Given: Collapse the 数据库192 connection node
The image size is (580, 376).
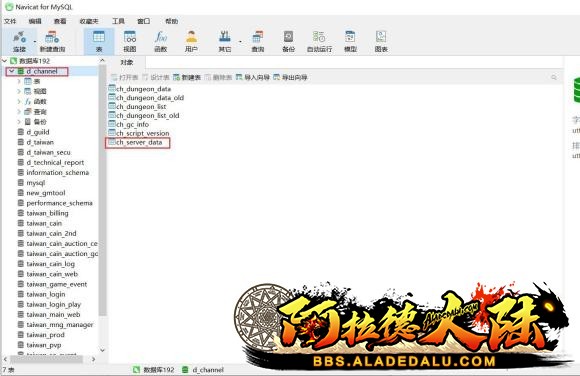Looking at the screenshot, I should (4, 61).
